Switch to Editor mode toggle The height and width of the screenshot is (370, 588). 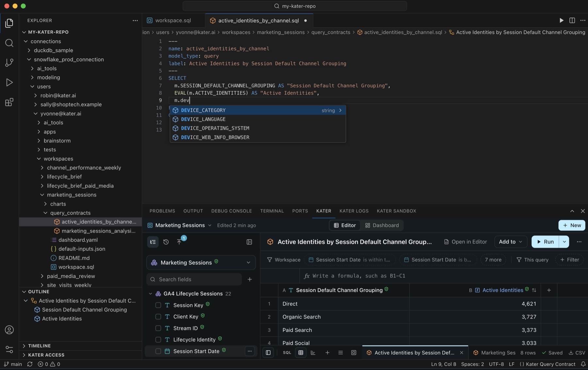pos(345,225)
